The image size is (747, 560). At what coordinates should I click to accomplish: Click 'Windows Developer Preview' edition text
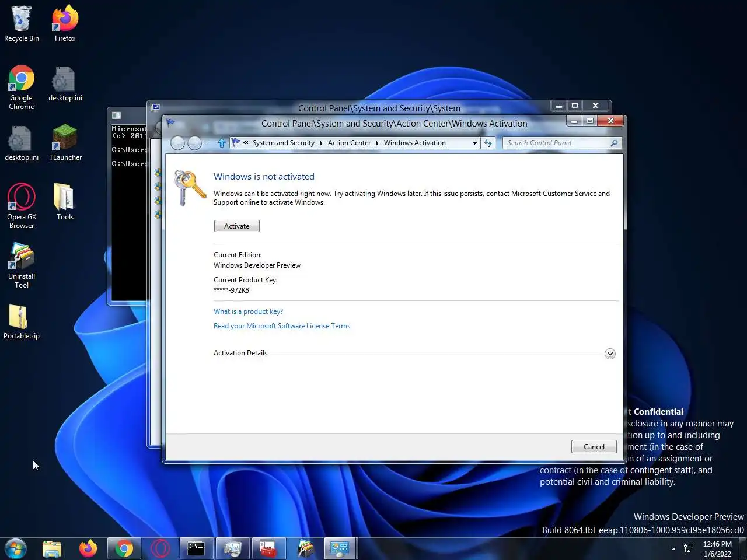(257, 265)
